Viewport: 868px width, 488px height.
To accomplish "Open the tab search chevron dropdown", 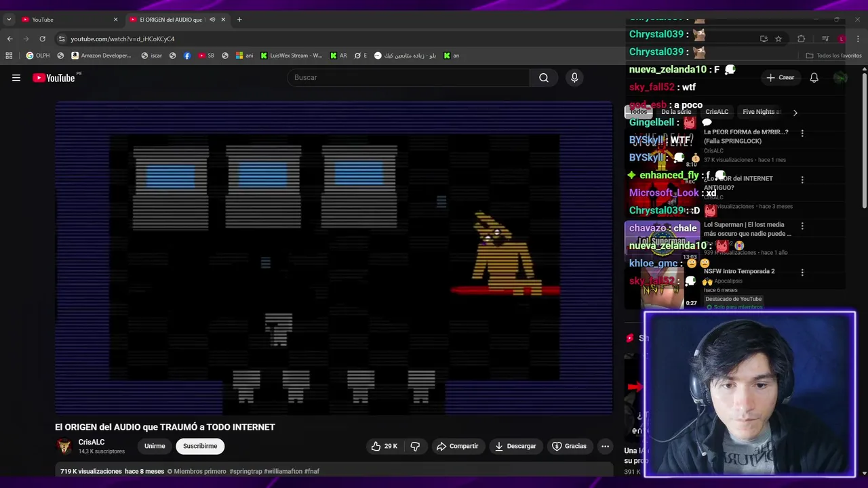I will coord(9,20).
